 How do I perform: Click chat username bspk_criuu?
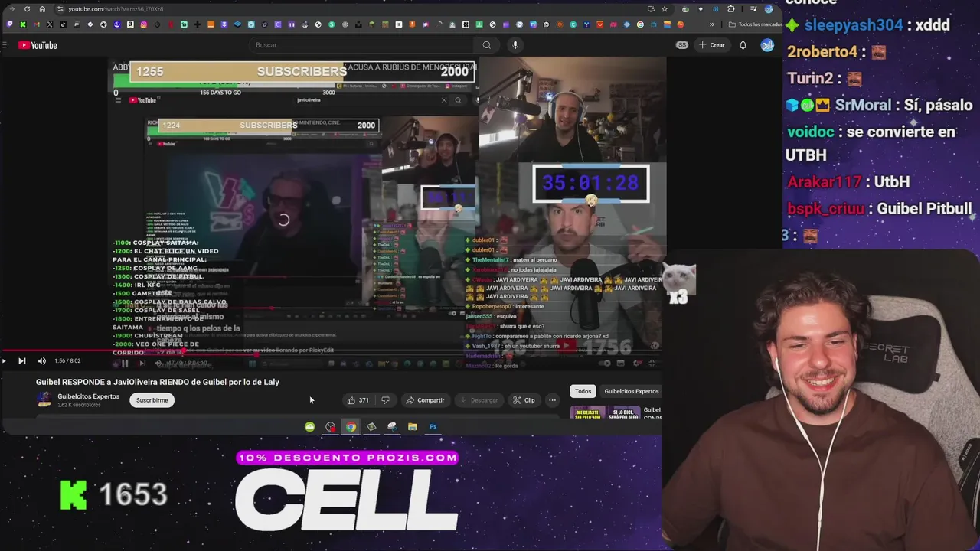(x=825, y=209)
